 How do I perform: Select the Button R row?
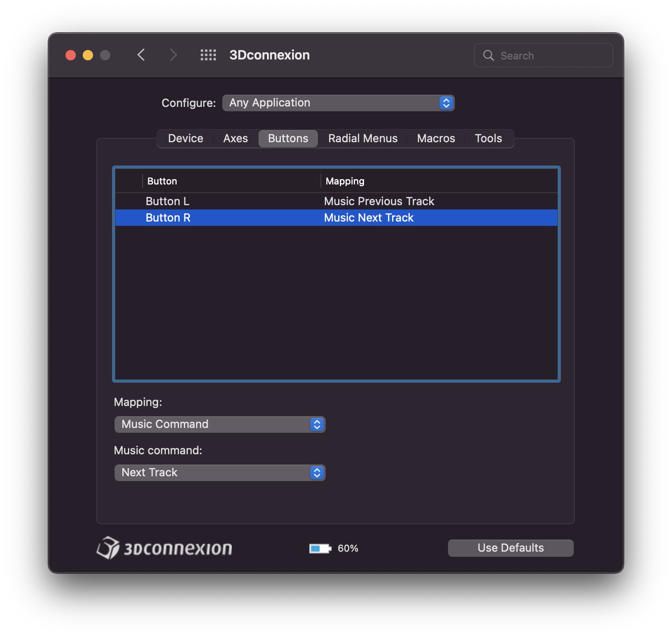click(336, 218)
